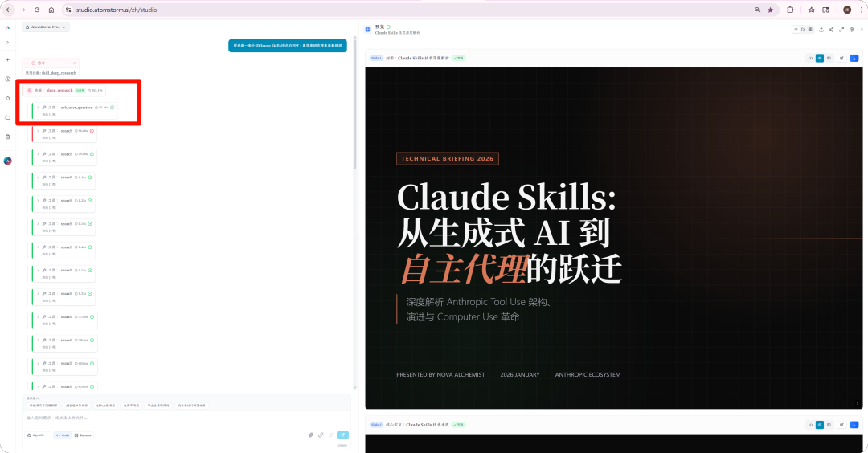Switch preview to grid view mode

click(810, 29)
